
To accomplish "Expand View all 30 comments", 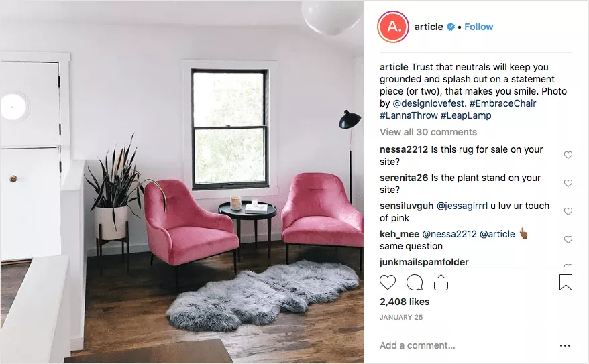I will point(428,132).
